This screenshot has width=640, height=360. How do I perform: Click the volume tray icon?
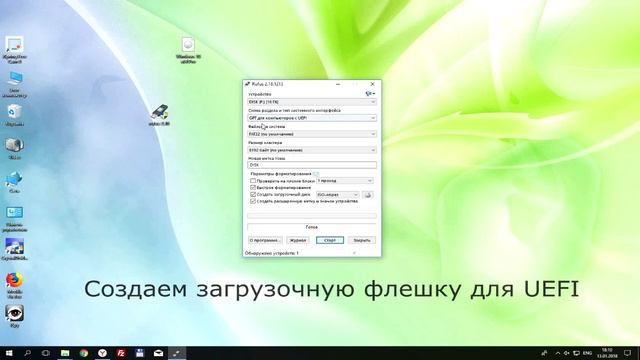[x=567, y=353]
